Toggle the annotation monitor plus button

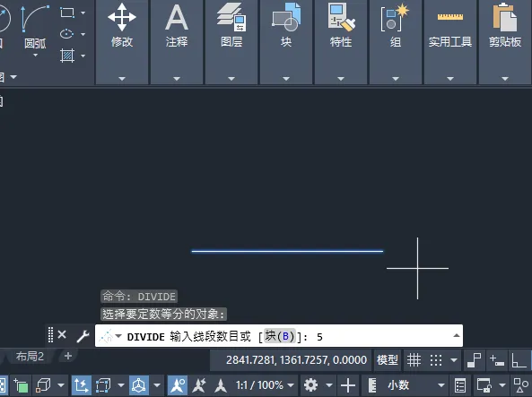click(x=348, y=385)
